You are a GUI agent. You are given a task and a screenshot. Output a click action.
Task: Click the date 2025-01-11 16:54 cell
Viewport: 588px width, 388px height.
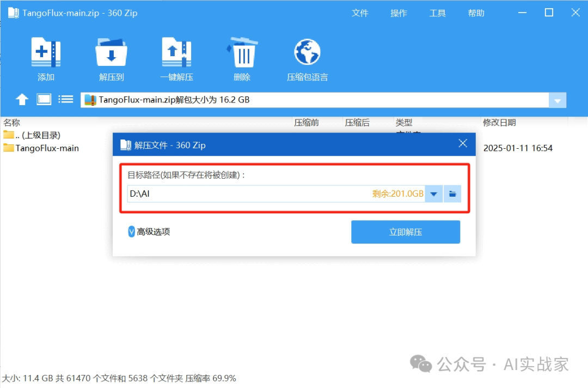coord(518,148)
